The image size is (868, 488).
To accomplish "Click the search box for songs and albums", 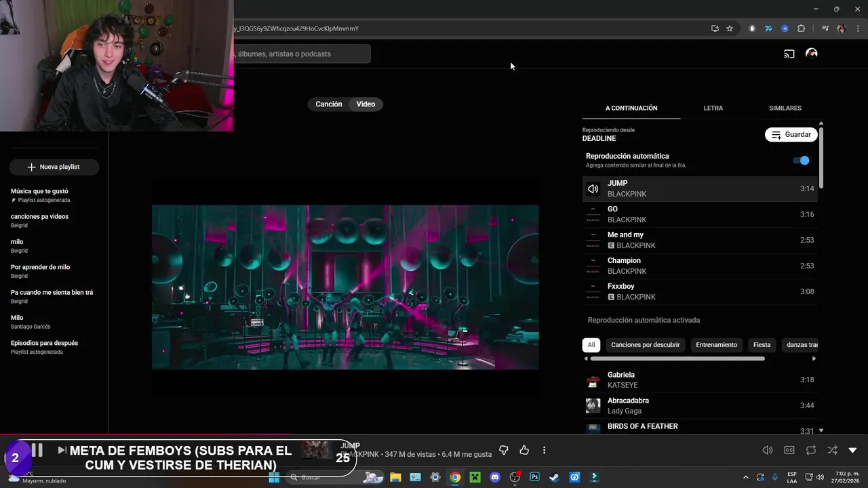I will coord(302,54).
